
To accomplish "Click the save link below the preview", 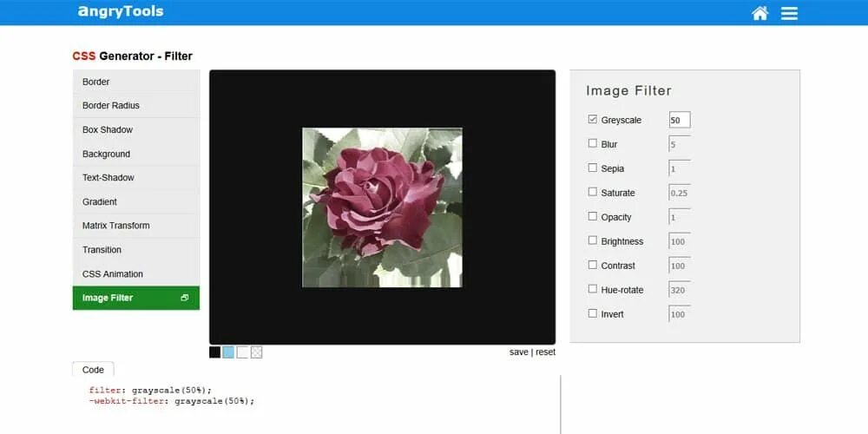I will click(519, 352).
